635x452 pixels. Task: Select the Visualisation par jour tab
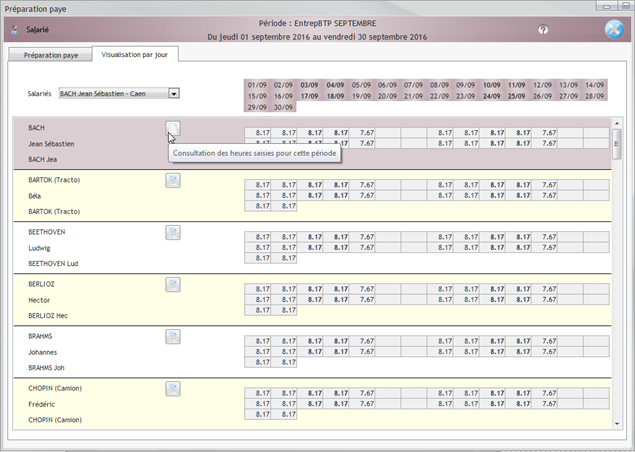[x=135, y=54]
